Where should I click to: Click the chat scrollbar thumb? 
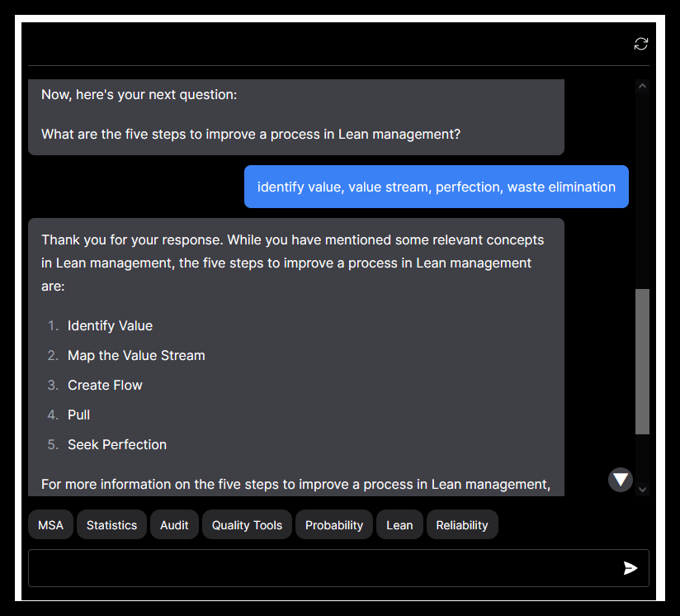tap(642, 361)
